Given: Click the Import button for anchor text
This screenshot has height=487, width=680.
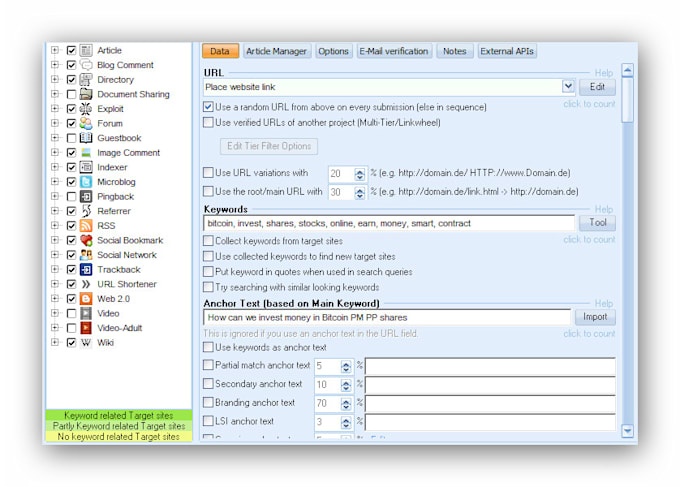Looking at the screenshot, I should (x=595, y=317).
